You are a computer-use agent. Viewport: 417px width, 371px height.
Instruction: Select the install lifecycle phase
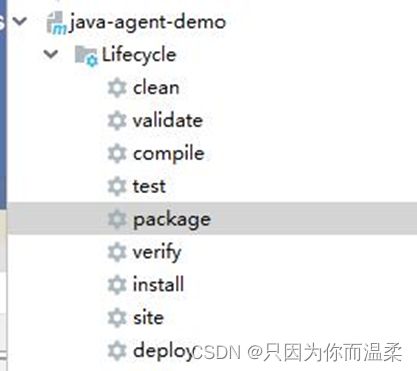pos(158,284)
